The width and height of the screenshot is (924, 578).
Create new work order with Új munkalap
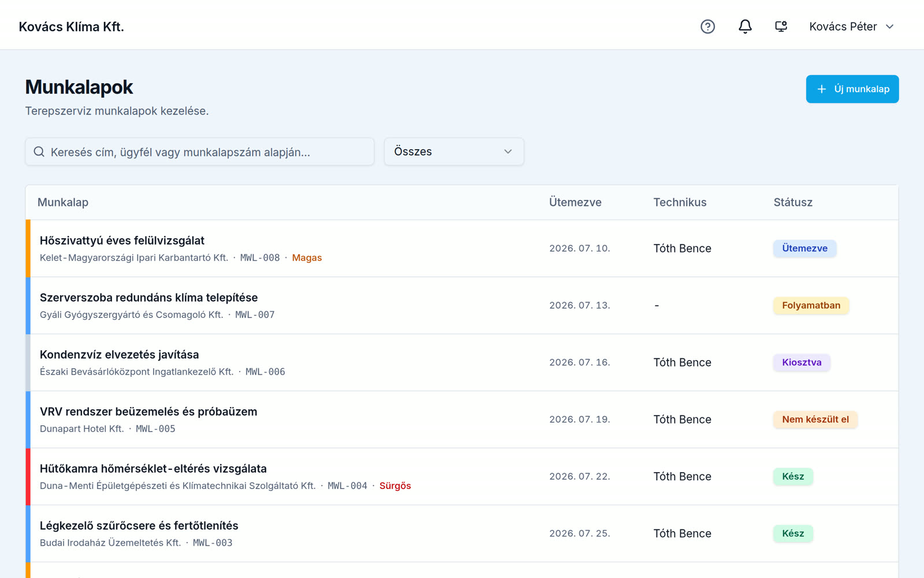point(852,89)
